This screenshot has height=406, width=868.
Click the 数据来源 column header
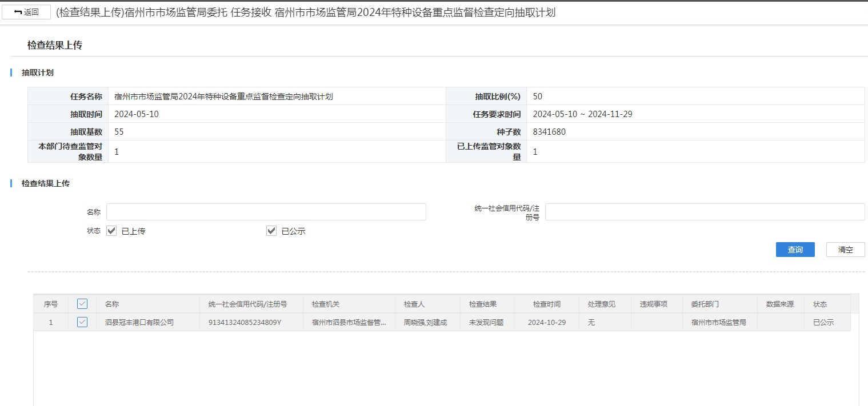tap(780, 304)
